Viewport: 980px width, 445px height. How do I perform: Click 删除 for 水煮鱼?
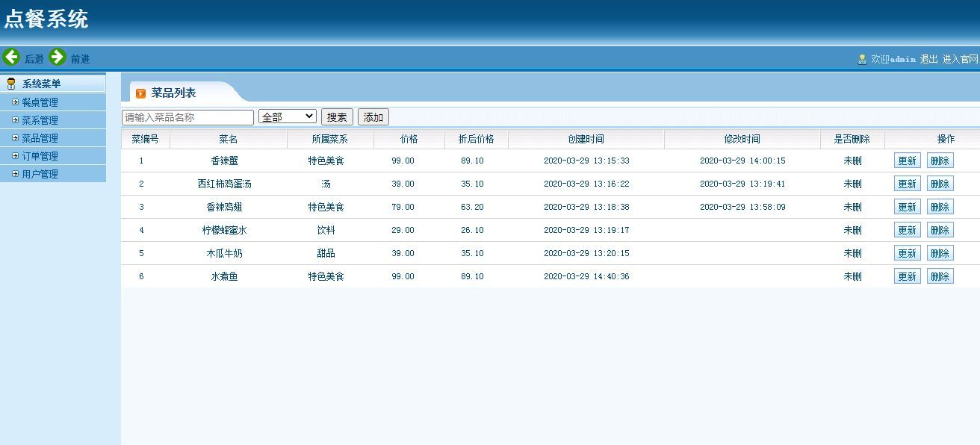pos(940,276)
